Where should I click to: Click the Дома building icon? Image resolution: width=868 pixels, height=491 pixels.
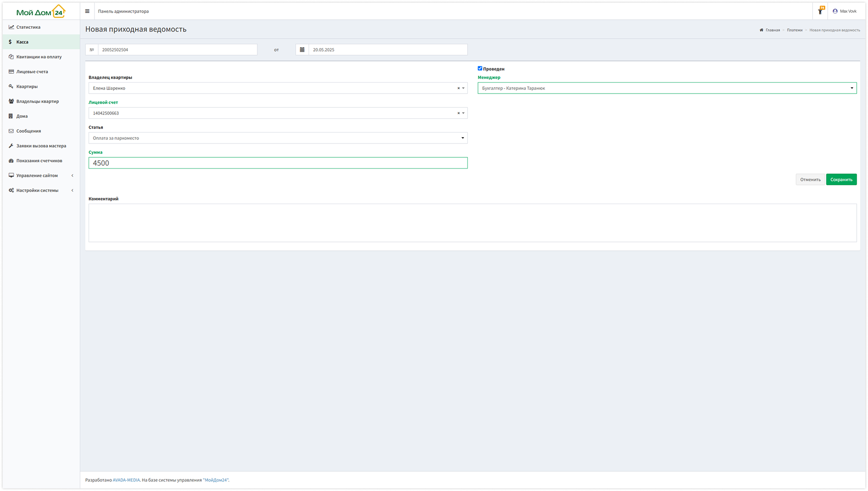11,116
